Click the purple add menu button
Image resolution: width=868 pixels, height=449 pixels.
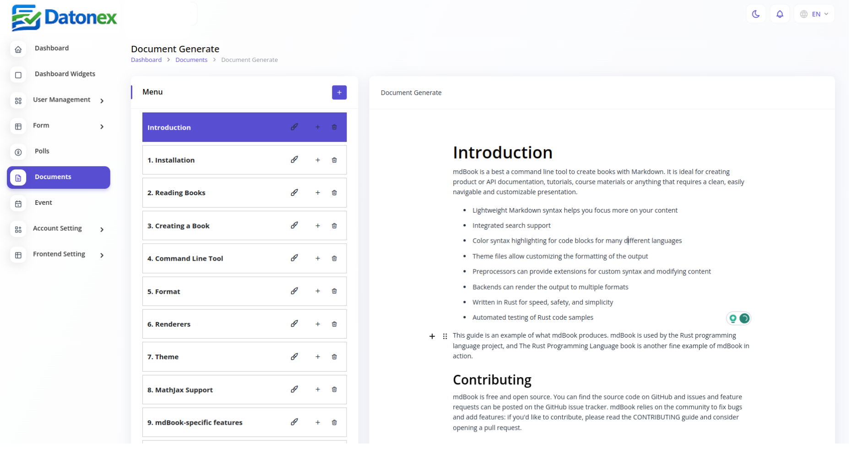tap(339, 93)
